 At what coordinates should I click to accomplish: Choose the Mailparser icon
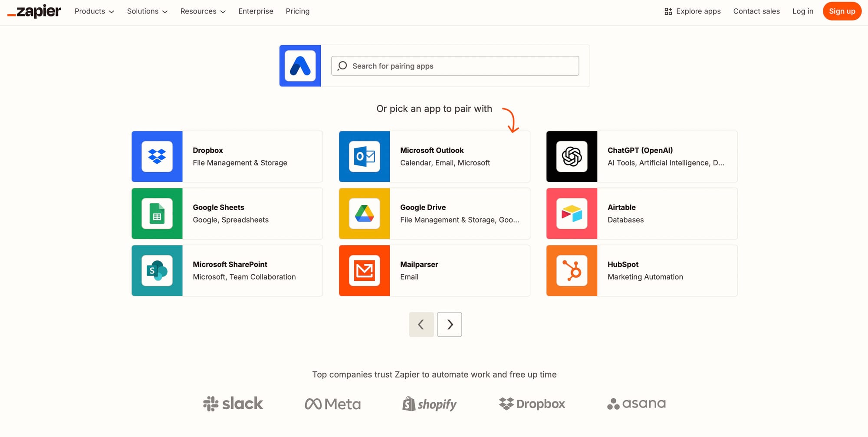364,271
